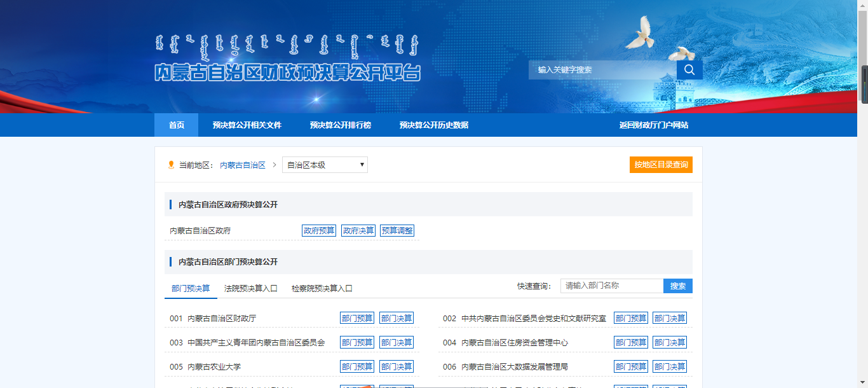
Task: Click the 预算调整 button
Action: pos(397,231)
